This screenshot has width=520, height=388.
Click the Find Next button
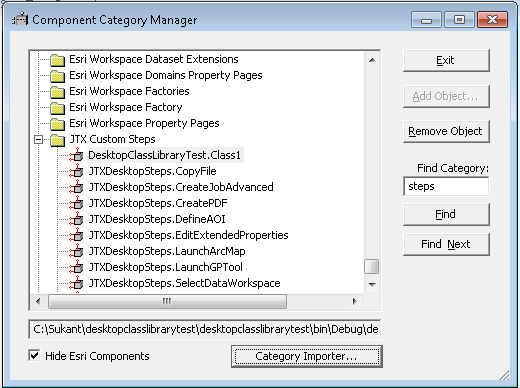click(x=446, y=244)
